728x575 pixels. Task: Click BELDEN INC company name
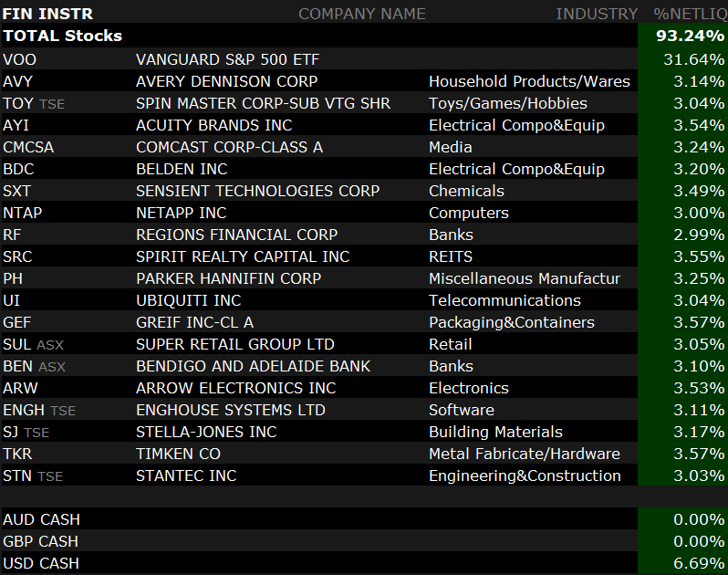pos(182,169)
